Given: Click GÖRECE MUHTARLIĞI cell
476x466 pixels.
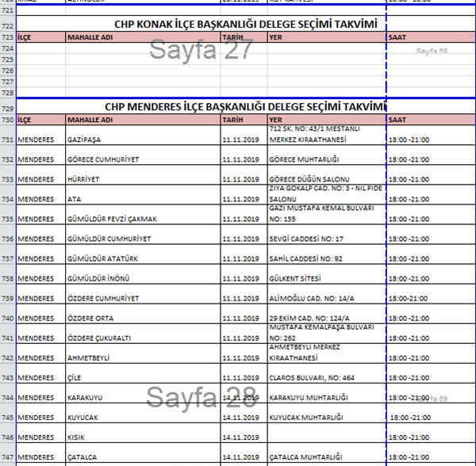Looking at the screenshot, I should tap(327, 155).
